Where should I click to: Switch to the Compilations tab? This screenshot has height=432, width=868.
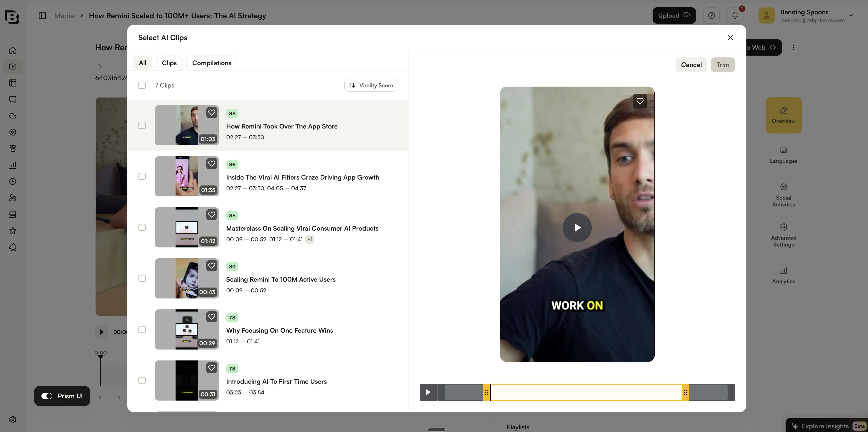tap(212, 63)
